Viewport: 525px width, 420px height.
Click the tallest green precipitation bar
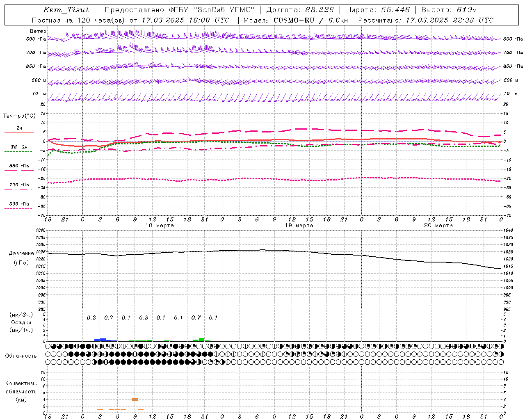[202, 340]
